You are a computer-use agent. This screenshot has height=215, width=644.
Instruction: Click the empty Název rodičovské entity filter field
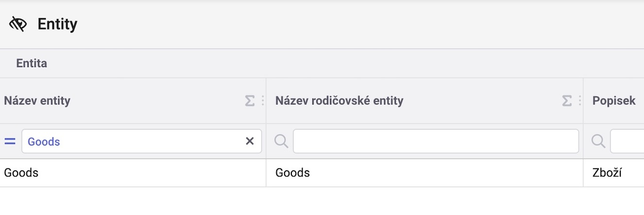tap(436, 141)
